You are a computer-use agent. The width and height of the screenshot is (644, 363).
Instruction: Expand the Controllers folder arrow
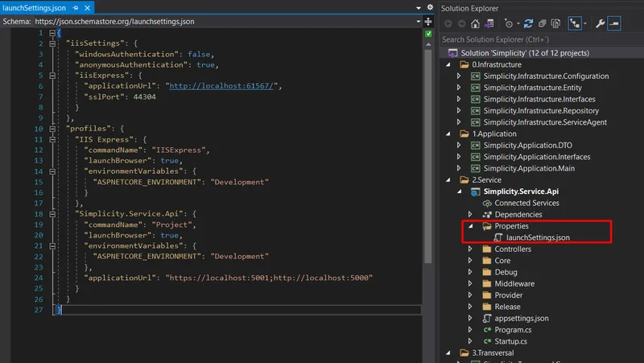click(x=470, y=249)
